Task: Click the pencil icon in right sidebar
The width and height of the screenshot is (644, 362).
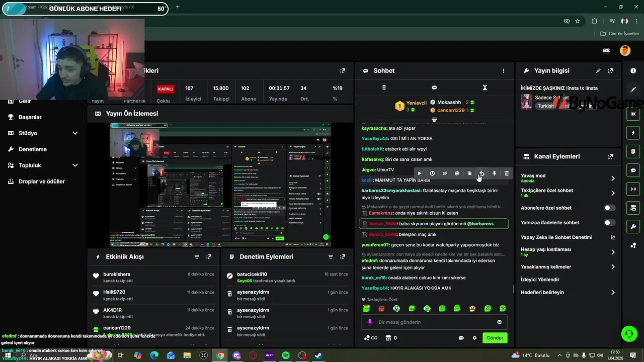Action: coord(633,89)
